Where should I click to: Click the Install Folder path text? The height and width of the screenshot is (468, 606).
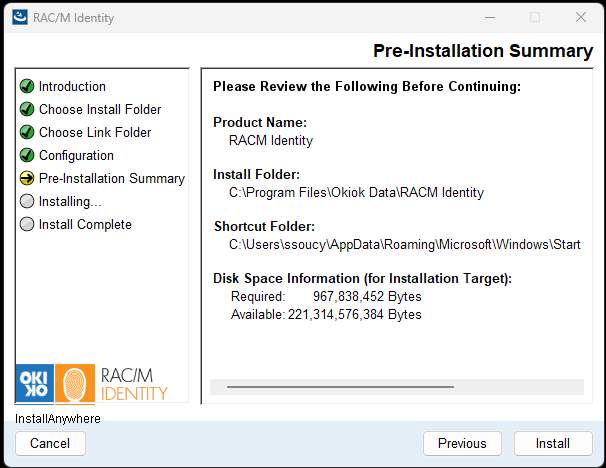[356, 192]
